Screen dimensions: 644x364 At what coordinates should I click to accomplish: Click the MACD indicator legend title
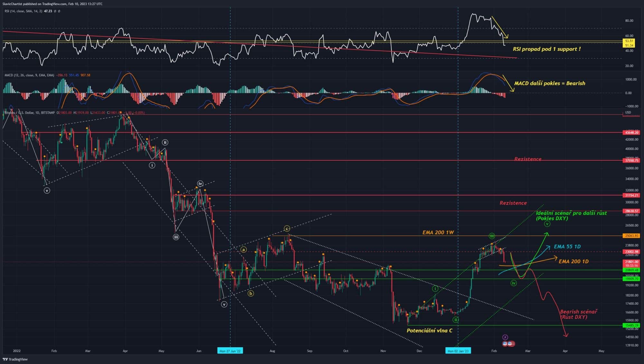click(29, 75)
